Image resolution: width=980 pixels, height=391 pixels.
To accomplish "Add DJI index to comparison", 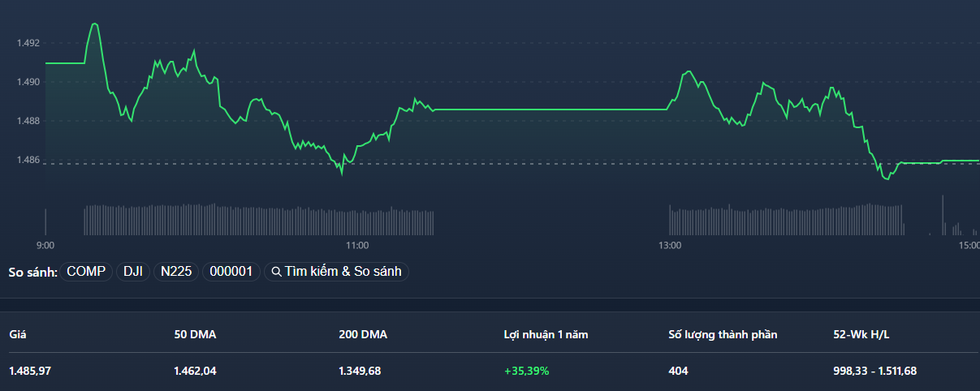I will pos(133,272).
